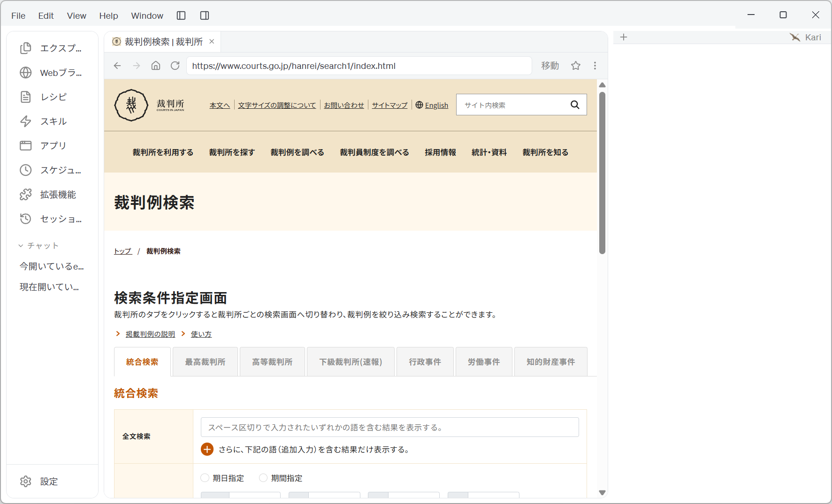Click the 全文検索 keyword input field

pyautogui.click(x=390, y=427)
